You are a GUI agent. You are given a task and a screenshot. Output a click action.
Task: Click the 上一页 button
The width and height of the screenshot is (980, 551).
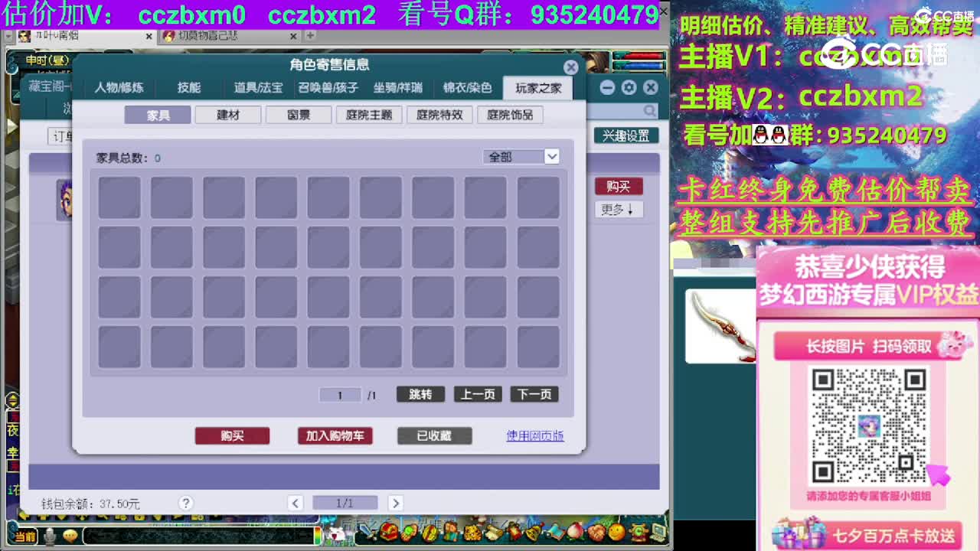tap(478, 394)
